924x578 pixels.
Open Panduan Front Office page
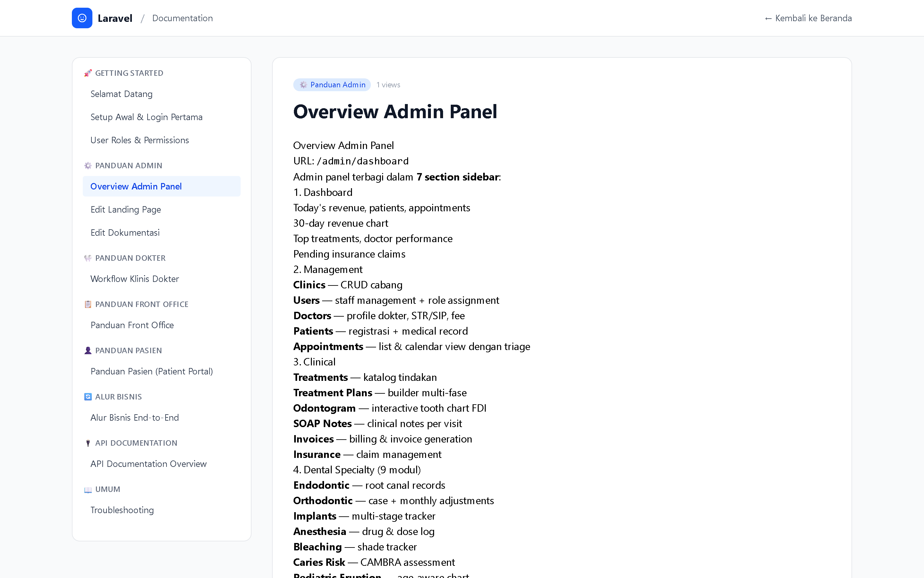(161, 325)
